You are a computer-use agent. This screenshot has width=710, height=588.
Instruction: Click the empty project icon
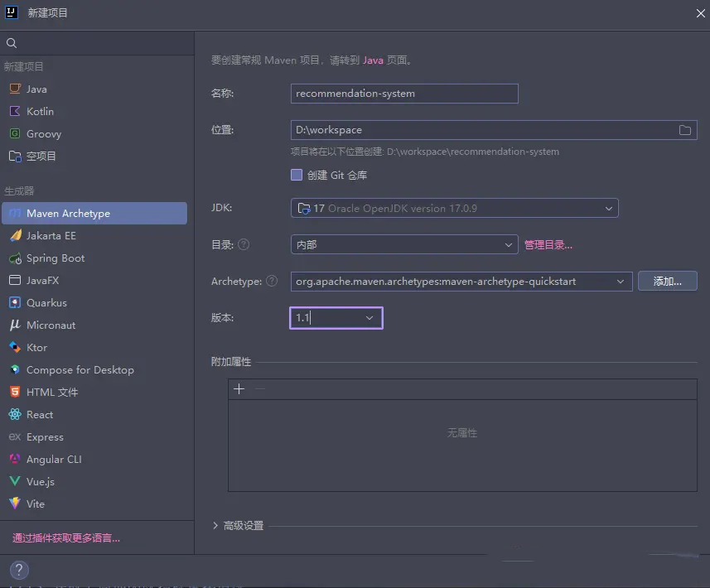point(15,157)
